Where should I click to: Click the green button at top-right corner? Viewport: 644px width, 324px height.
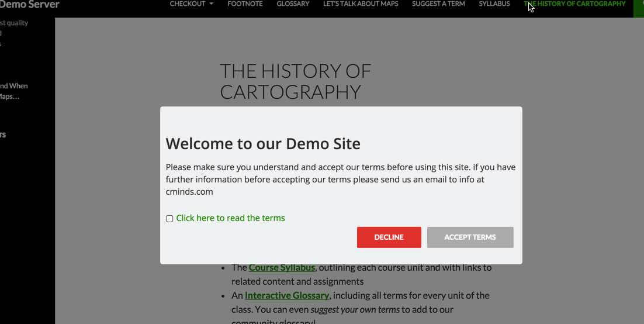coord(639,6)
